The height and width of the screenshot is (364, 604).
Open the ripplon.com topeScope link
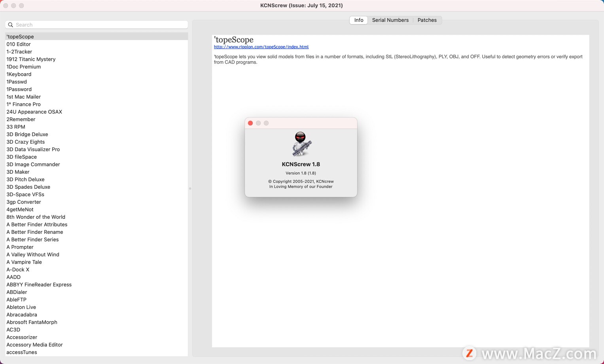tap(261, 47)
